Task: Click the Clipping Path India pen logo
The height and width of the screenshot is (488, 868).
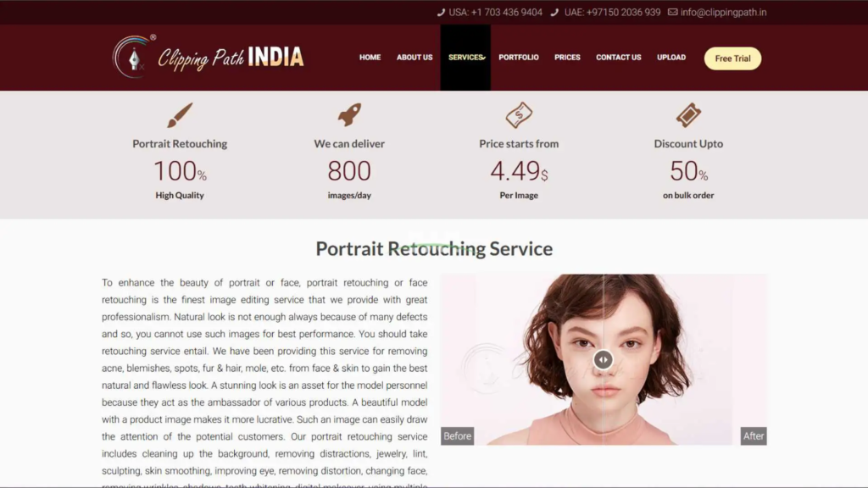Action: 133,57
